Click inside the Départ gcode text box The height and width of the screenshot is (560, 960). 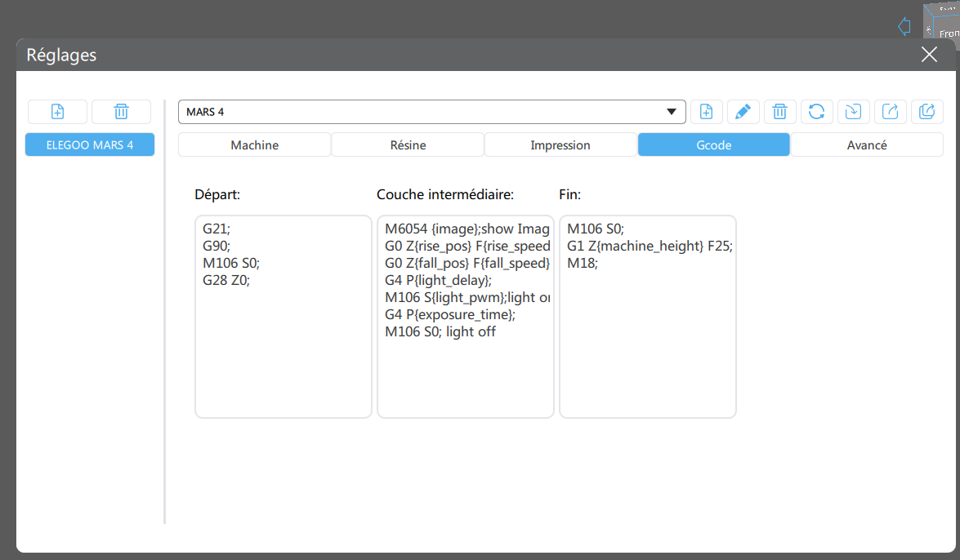(284, 317)
